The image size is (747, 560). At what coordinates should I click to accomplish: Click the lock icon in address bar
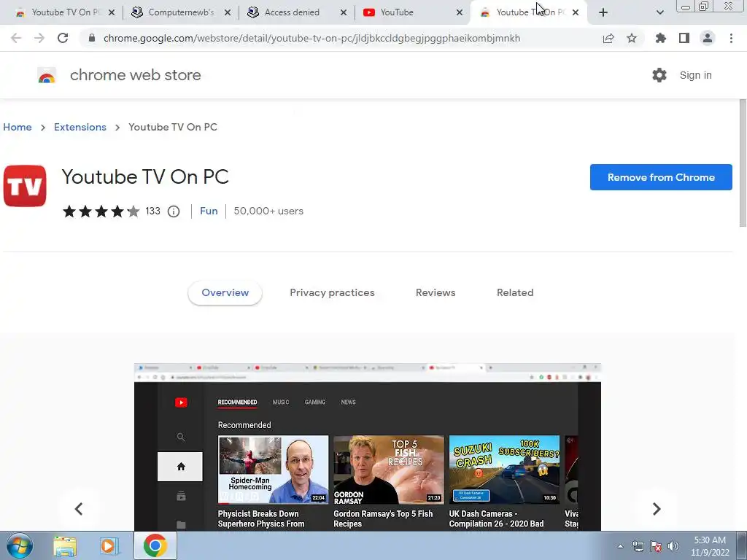(x=92, y=38)
